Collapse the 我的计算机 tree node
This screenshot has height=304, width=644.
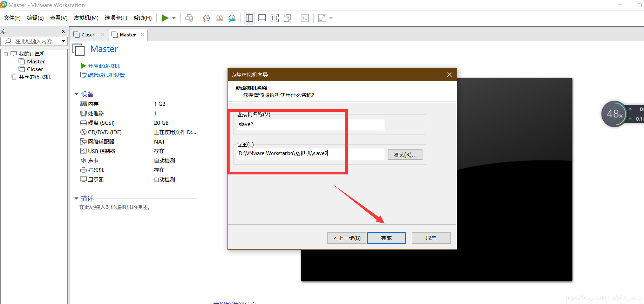pos(6,54)
